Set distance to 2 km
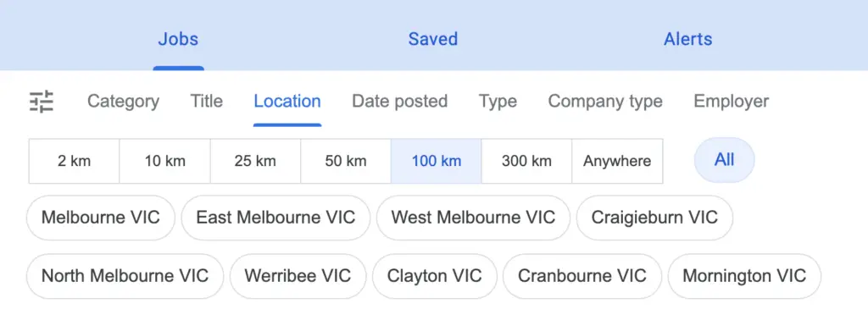Viewport: 868px width, 309px height. tap(75, 162)
